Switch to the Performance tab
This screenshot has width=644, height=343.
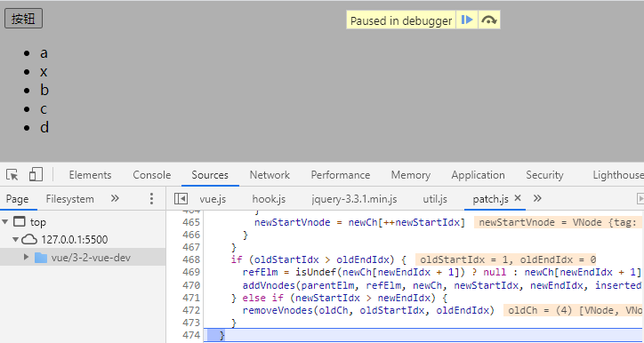click(341, 175)
